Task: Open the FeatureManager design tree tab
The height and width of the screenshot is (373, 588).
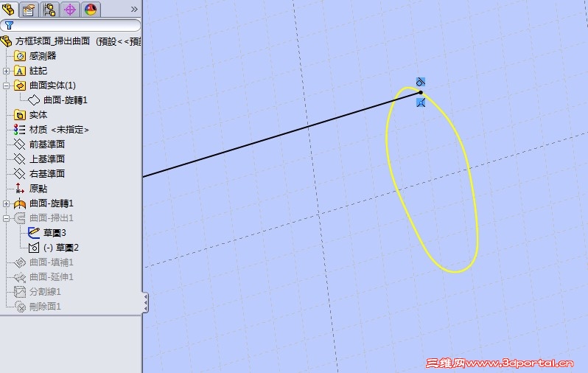Action: (x=9, y=10)
